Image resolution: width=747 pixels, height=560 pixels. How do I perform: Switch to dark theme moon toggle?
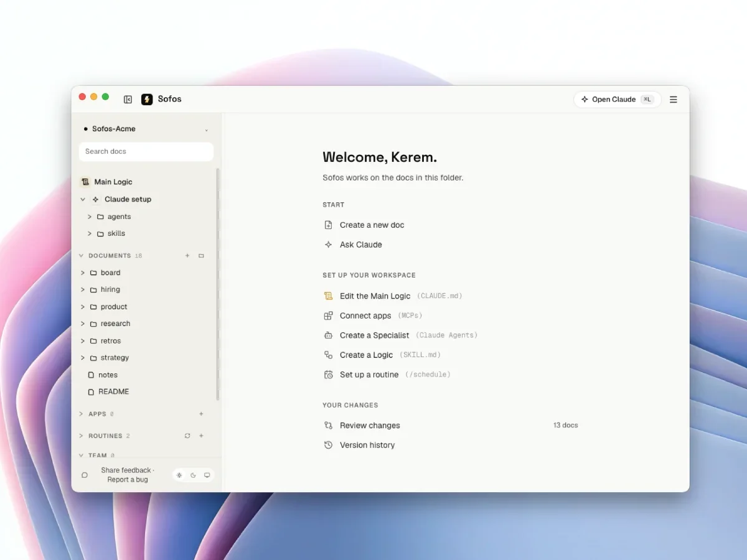click(193, 475)
